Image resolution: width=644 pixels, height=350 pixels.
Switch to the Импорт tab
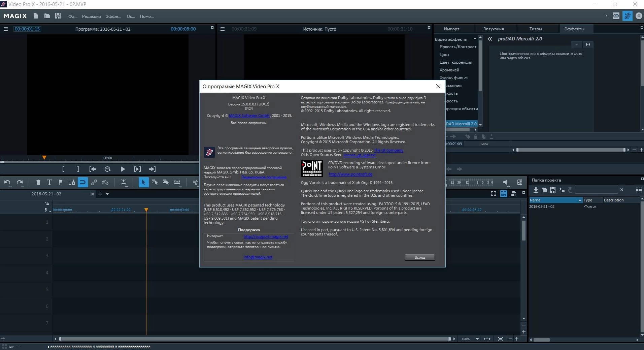(451, 29)
